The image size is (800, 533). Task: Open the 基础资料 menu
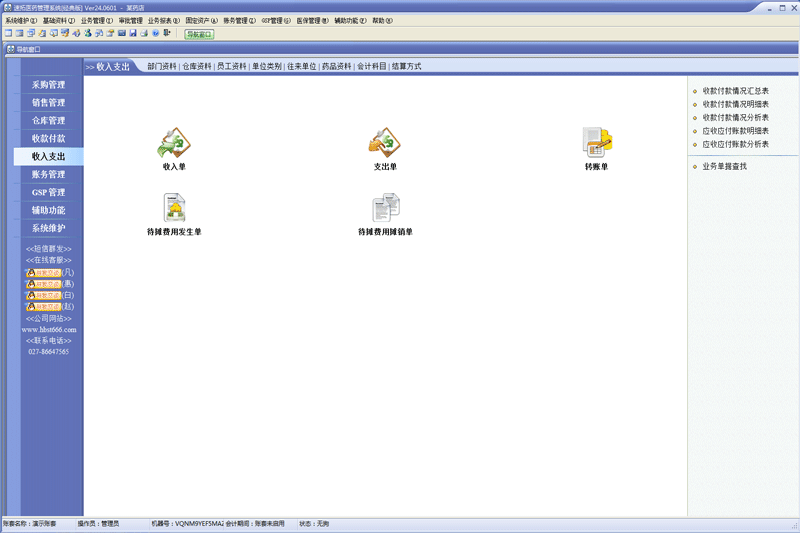tap(59, 21)
